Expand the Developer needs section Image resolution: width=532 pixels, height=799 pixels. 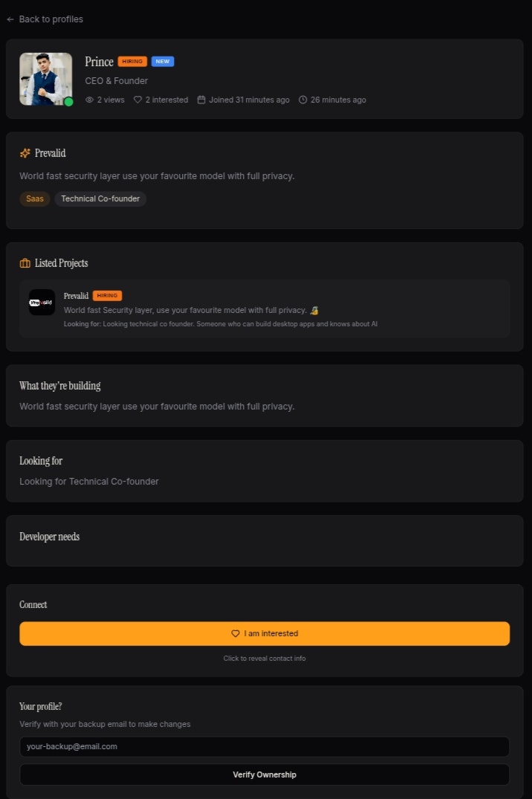tap(49, 537)
